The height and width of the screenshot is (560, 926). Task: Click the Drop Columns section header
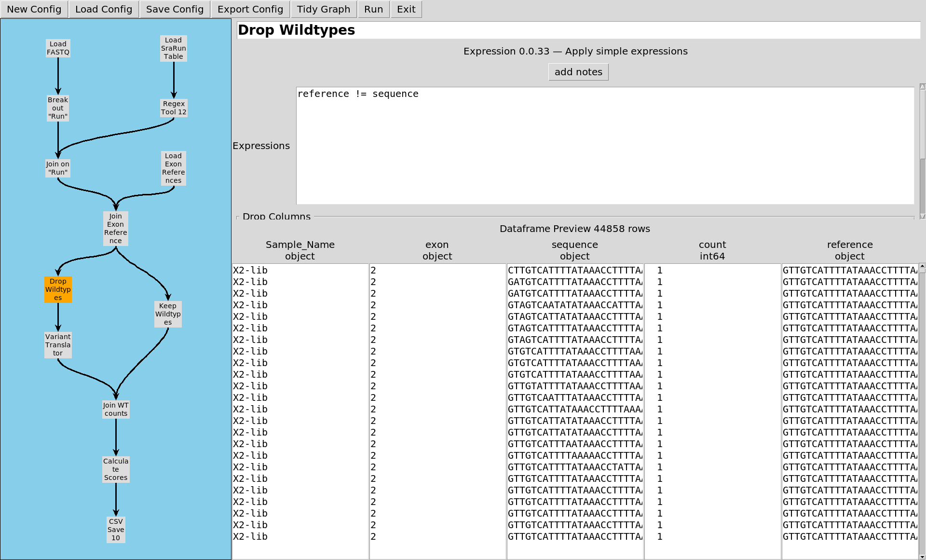coord(276,217)
